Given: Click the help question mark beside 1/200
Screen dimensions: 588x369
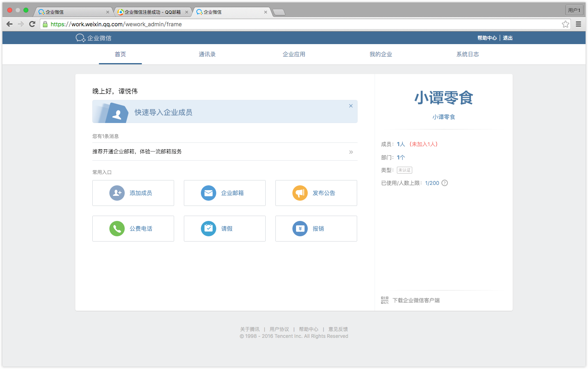Looking at the screenshot, I should pyautogui.click(x=445, y=183).
